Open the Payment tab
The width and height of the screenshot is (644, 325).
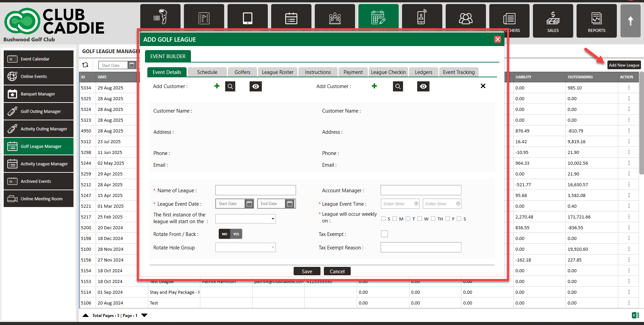click(353, 72)
